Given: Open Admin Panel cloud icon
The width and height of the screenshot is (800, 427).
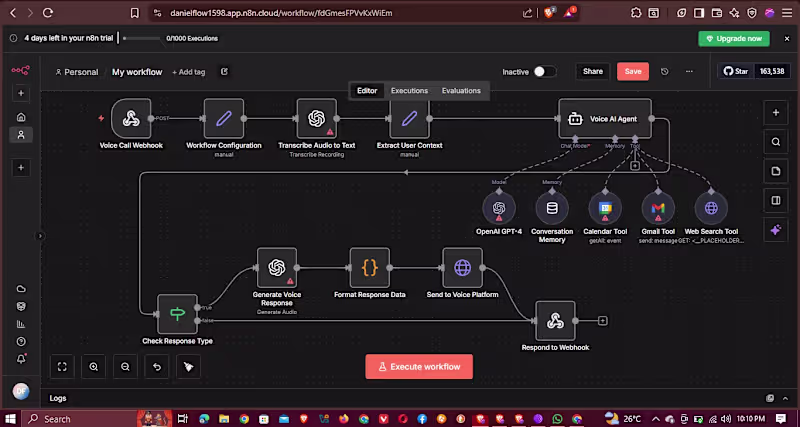Looking at the screenshot, I should coord(21,289).
